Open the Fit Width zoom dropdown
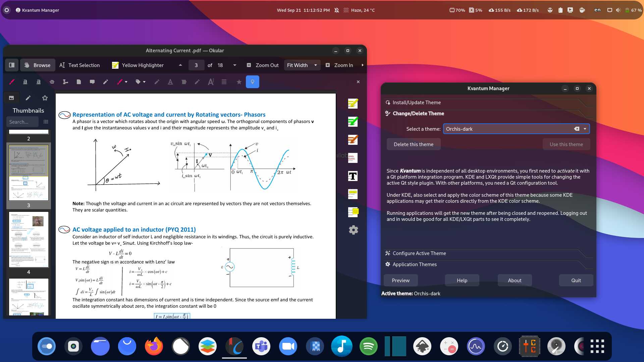This screenshot has height=362, width=644. 302,65
